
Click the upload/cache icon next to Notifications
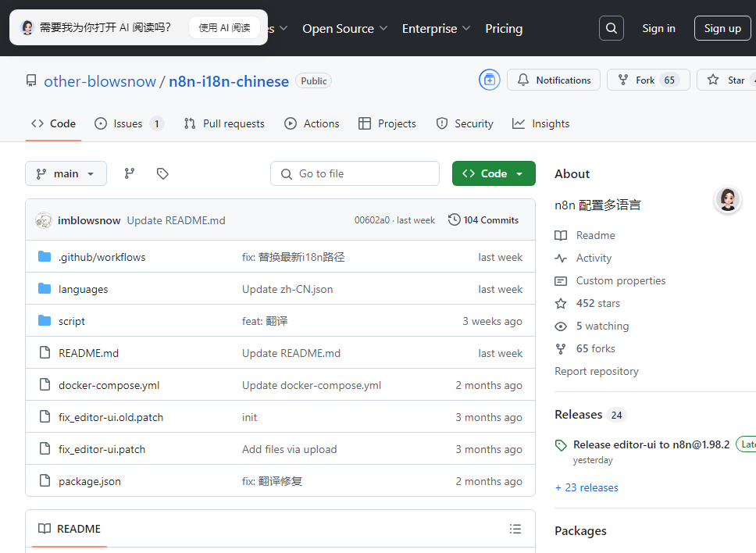(490, 80)
